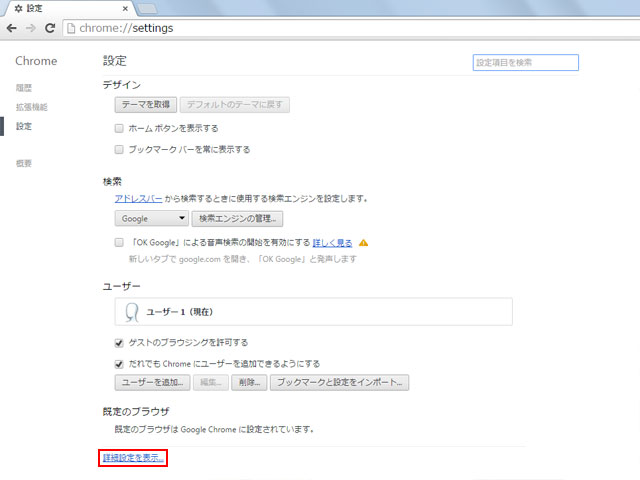640x480 pixels.
Task: Focus the chrome://settings address bar
Action: (351, 28)
